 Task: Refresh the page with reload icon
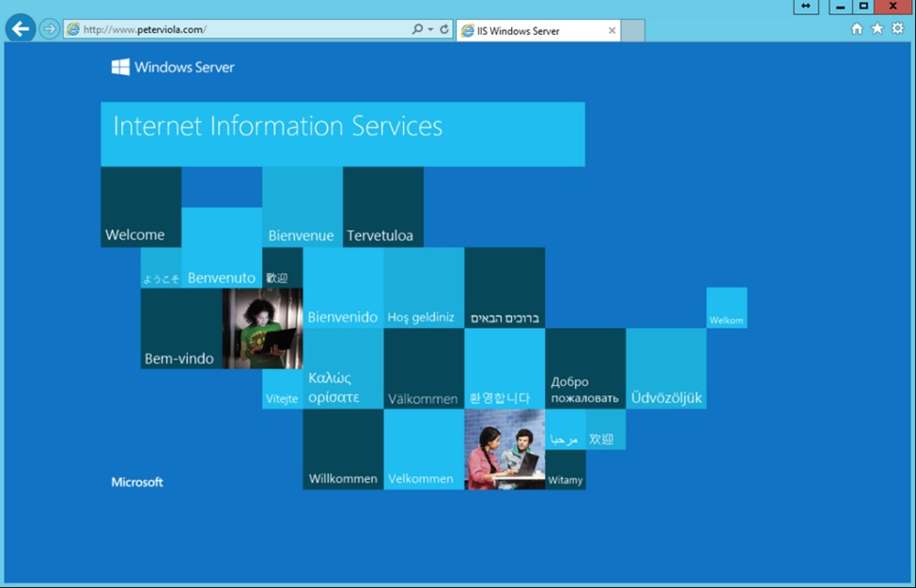[444, 28]
